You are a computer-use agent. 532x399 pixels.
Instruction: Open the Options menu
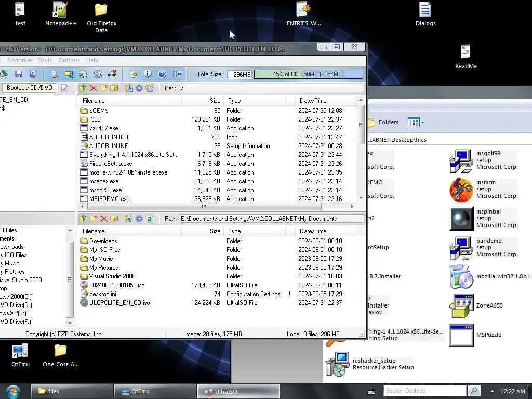(69, 60)
